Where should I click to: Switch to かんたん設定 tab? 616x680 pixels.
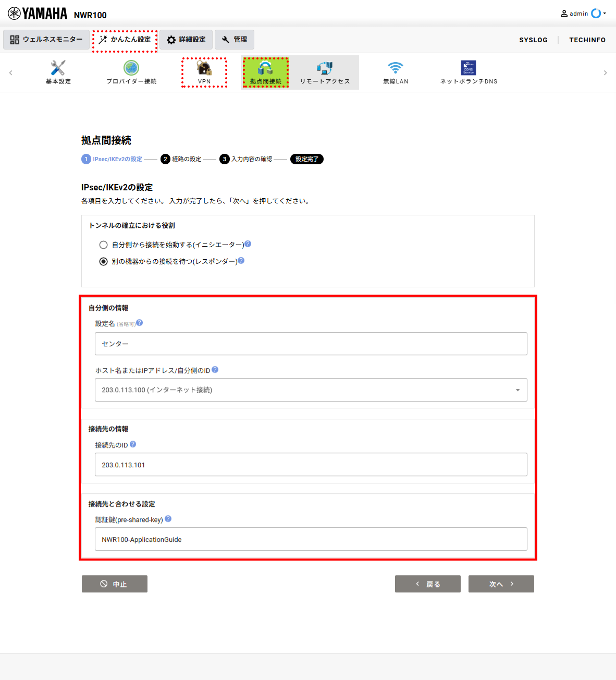tap(125, 40)
